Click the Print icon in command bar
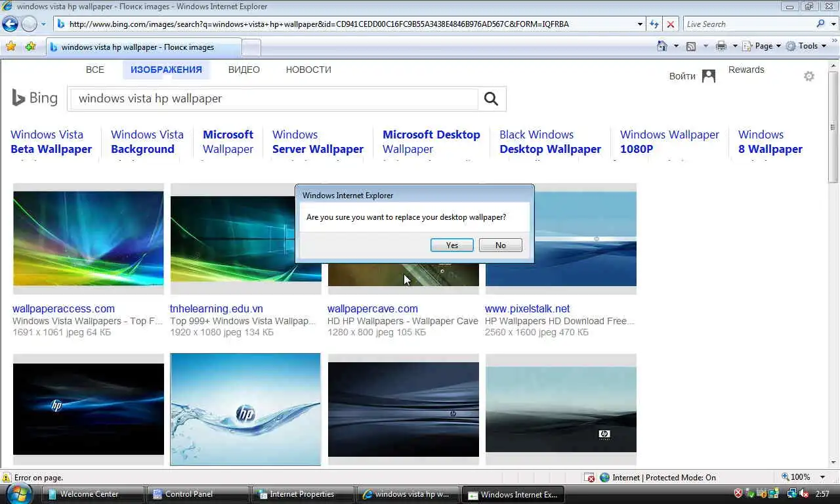Viewport: 840px width, 504px height. coord(721,46)
